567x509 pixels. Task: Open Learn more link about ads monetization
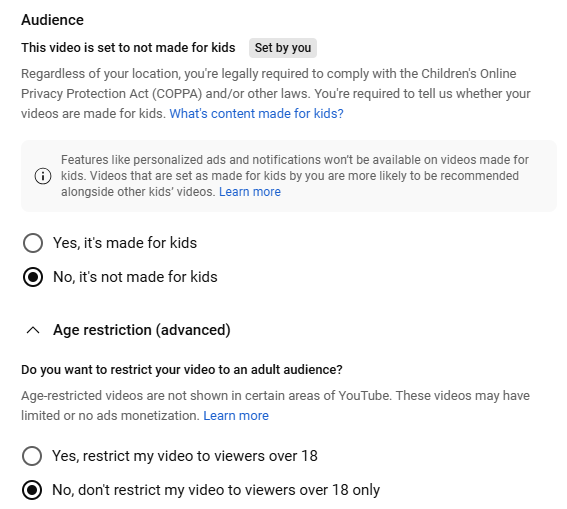coord(236,416)
